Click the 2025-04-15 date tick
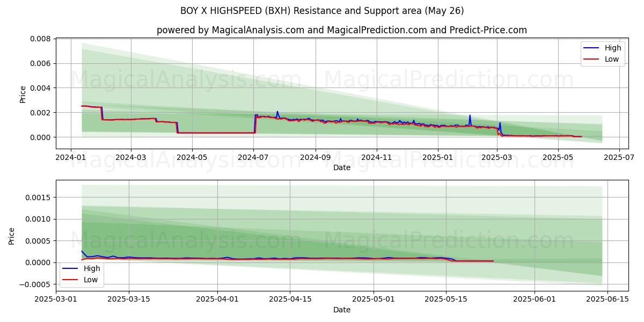The height and width of the screenshot is (322, 644). point(290,300)
